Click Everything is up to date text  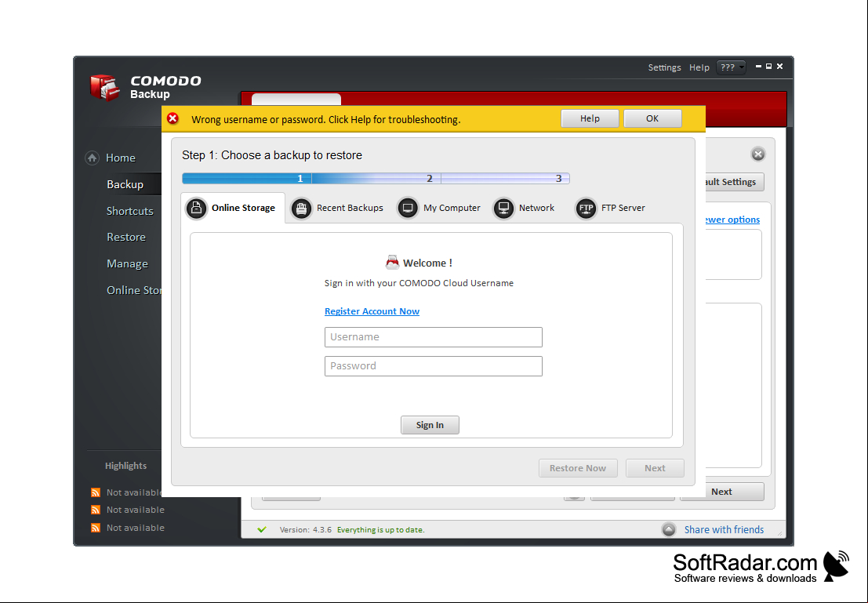tap(381, 530)
